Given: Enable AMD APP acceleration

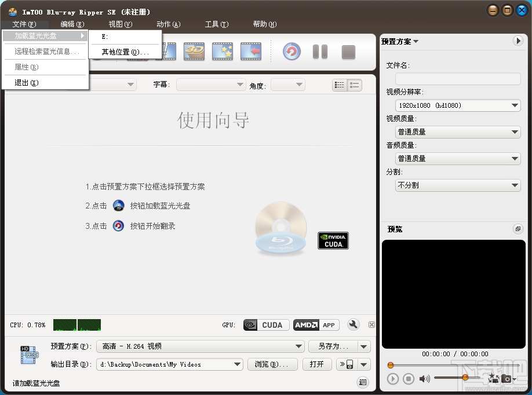Looking at the screenshot, I should coord(316,325).
